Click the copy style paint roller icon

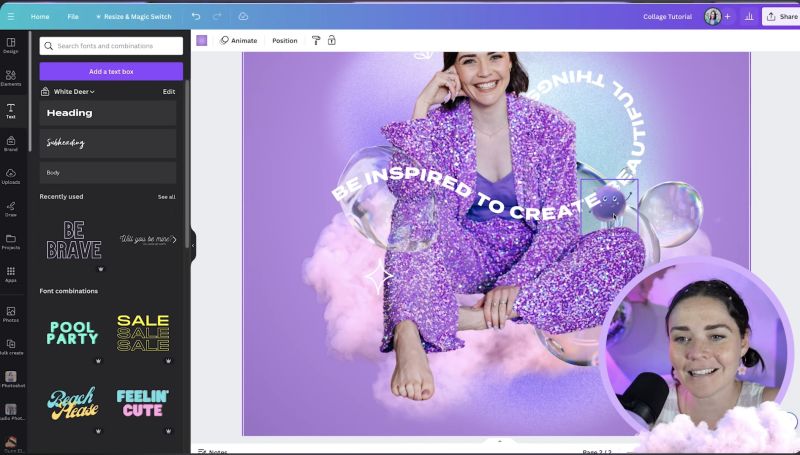click(x=316, y=40)
